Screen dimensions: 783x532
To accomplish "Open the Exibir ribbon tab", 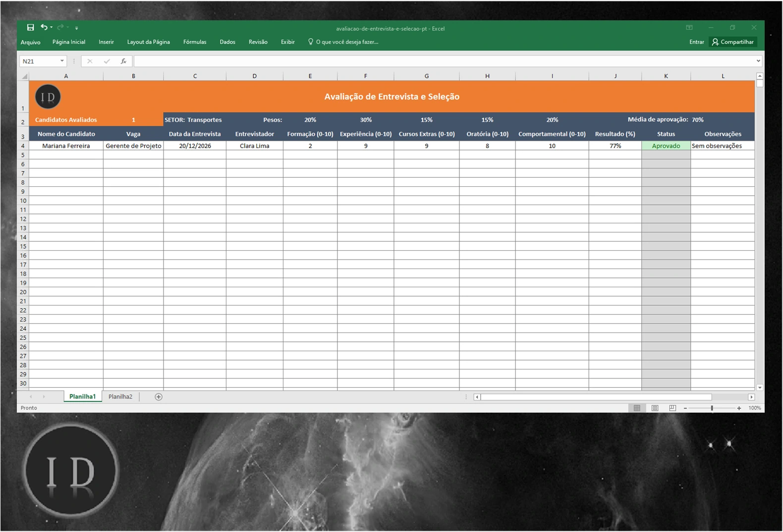I will click(x=288, y=42).
